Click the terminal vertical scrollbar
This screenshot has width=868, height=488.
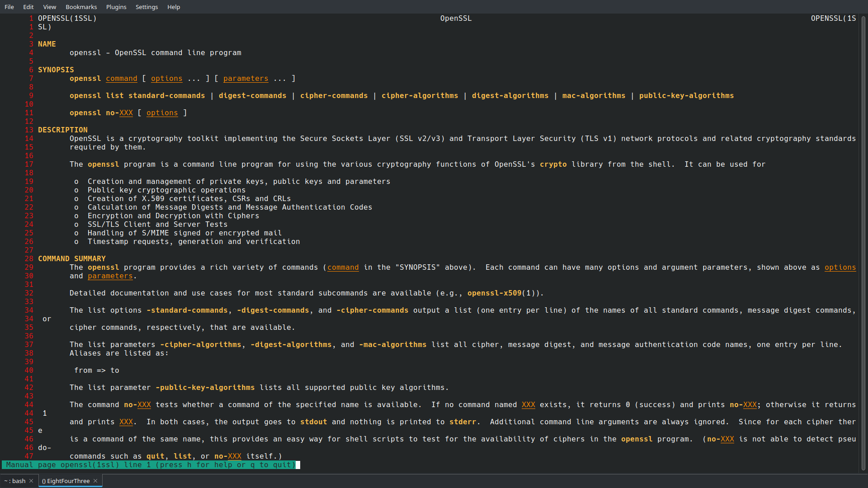863,242
